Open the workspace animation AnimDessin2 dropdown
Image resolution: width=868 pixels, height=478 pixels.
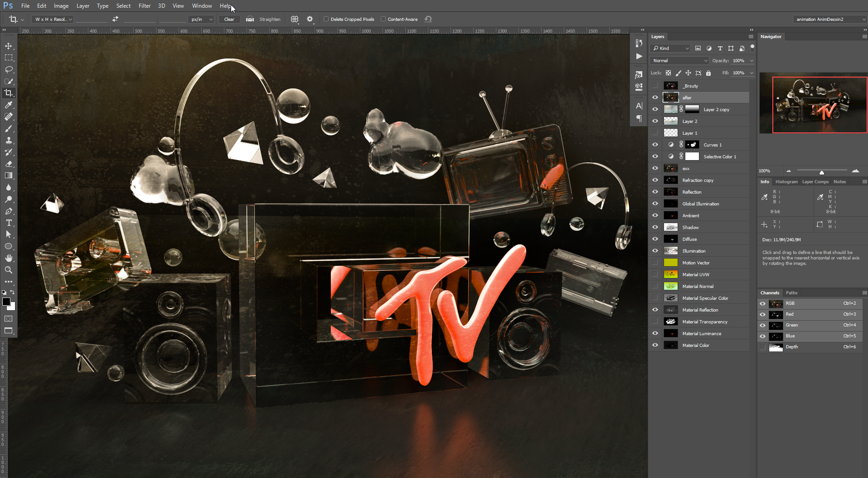point(830,19)
